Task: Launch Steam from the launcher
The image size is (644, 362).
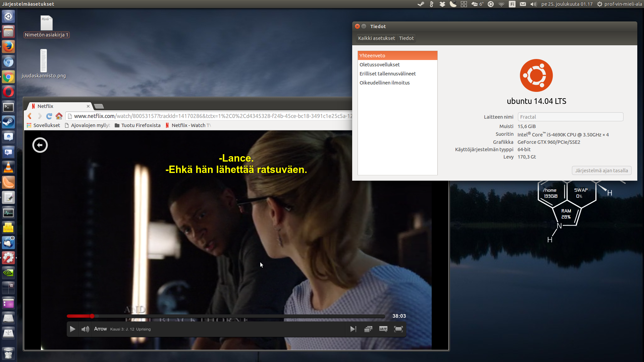Action: 8,122
